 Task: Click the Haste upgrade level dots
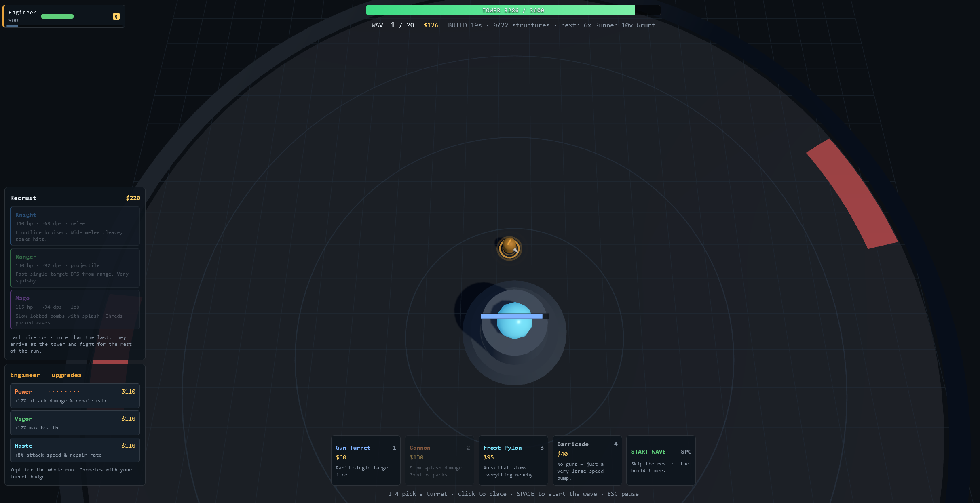coord(64,446)
